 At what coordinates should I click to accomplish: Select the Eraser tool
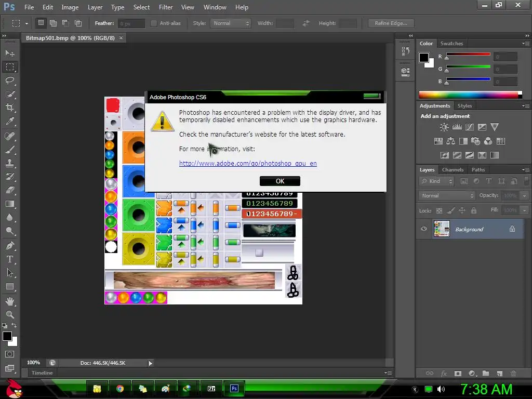click(x=10, y=190)
